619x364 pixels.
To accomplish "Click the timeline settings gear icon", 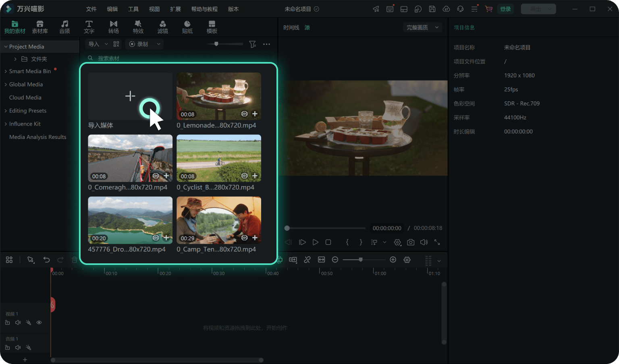I will [407, 260].
